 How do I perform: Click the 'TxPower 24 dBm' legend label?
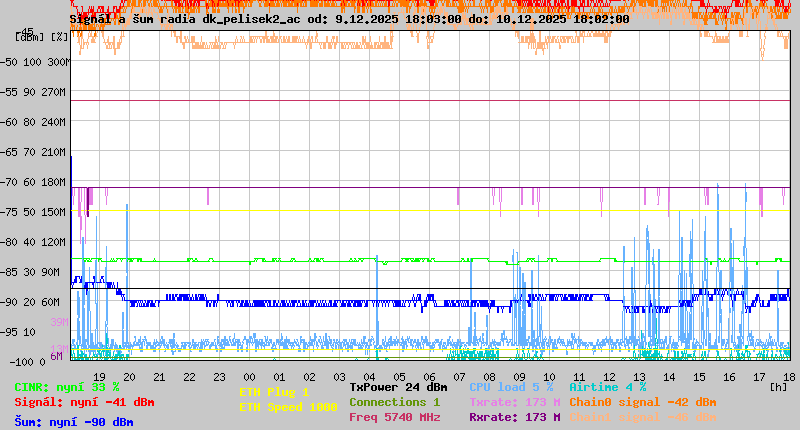[x=398, y=387]
